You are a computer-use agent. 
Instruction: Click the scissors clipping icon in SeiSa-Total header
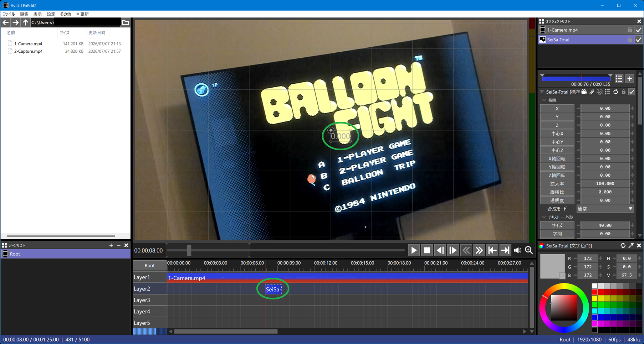(600, 92)
